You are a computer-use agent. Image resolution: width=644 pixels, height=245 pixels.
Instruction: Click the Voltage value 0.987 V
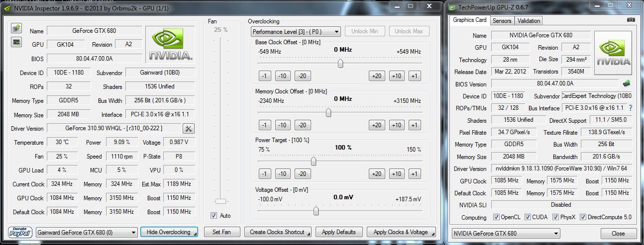179,142
